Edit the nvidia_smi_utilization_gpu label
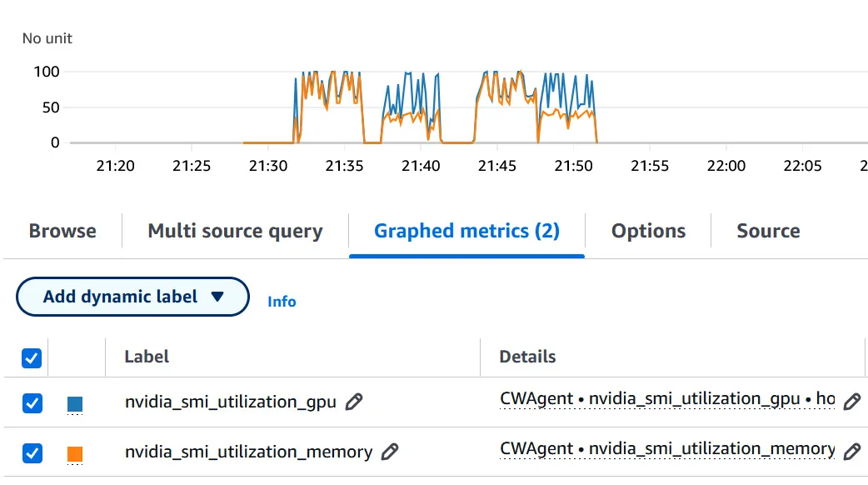The height and width of the screenshot is (485, 868). (x=353, y=402)
